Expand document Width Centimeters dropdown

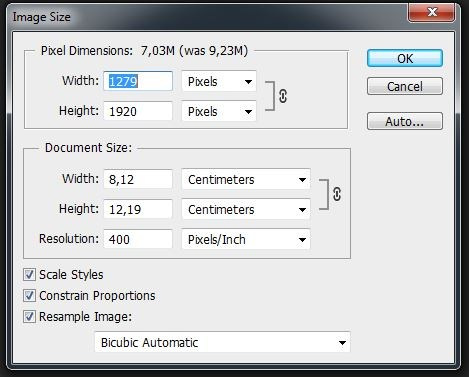pyautogui.click(x=246, y=179)
